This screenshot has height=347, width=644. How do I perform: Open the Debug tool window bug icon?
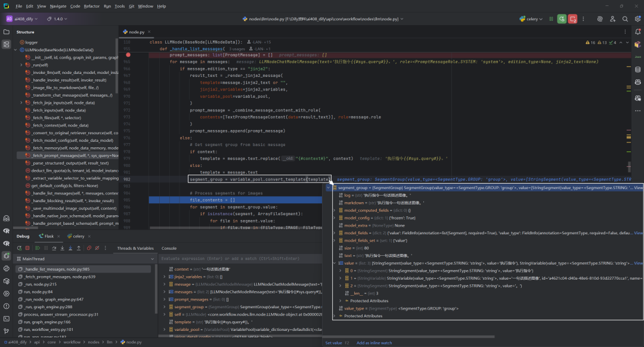7,256
